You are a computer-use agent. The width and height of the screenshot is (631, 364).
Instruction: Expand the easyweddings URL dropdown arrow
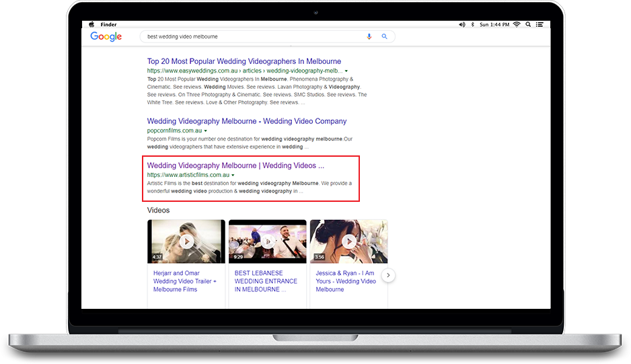346,71
